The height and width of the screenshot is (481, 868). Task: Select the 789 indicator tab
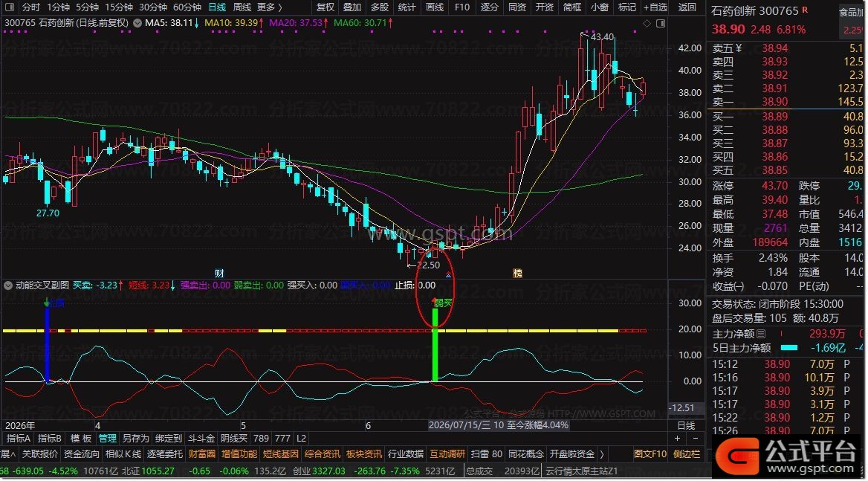click(x=262, y=439)
